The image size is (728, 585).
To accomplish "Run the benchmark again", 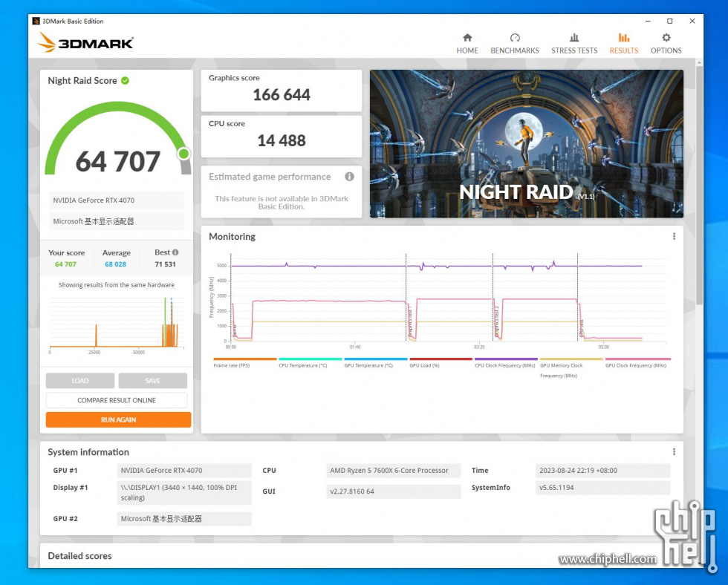I will pyautogui.click(x=118, y=419).
